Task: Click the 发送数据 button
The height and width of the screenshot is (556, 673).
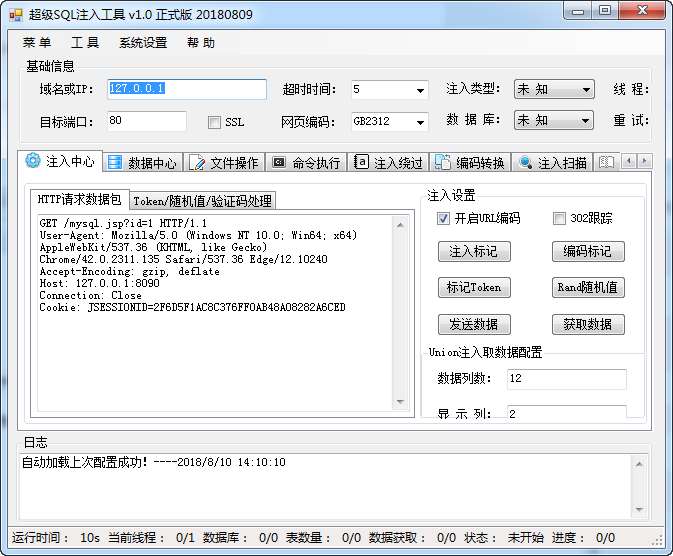Action: 474,324
